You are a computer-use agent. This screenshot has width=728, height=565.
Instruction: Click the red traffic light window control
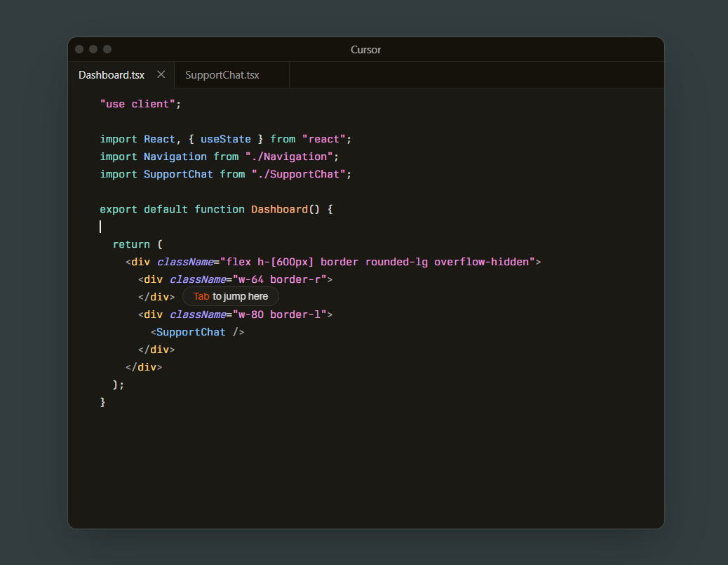(79, 49)
